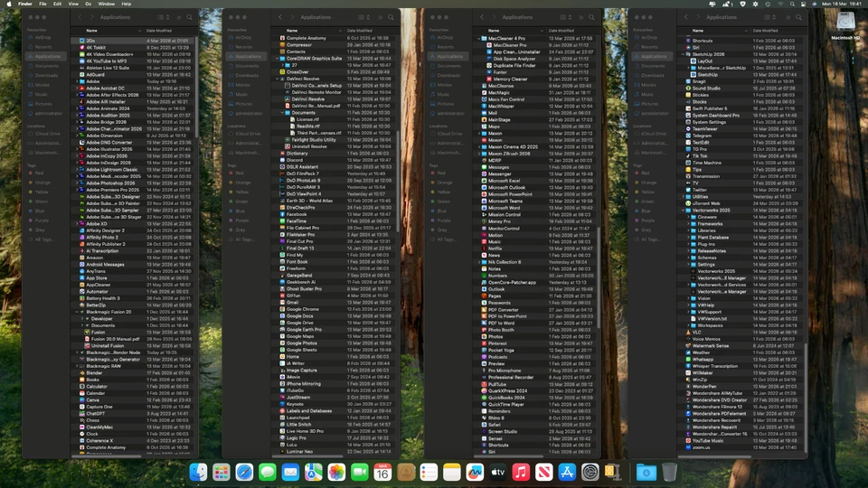The image size is (868, 488).
Task: Expand the Adobe Photoshop 2026 folder
Action: (77, 183)
